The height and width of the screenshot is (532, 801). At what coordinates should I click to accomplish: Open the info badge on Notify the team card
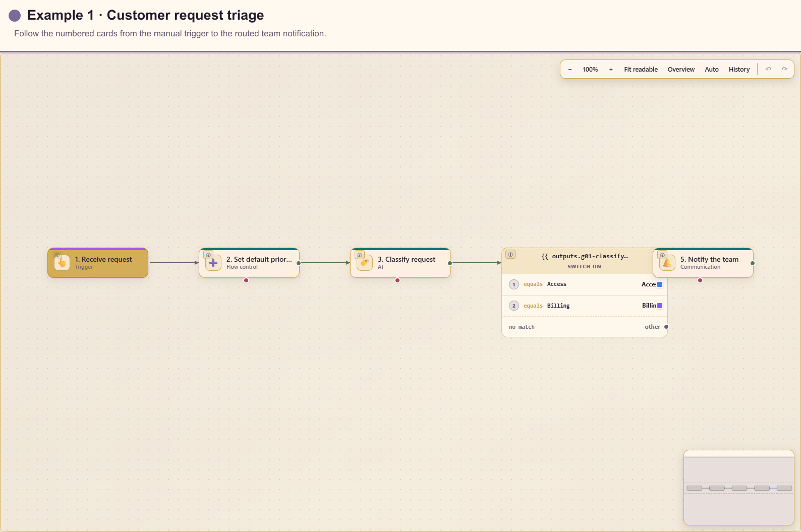662,255
